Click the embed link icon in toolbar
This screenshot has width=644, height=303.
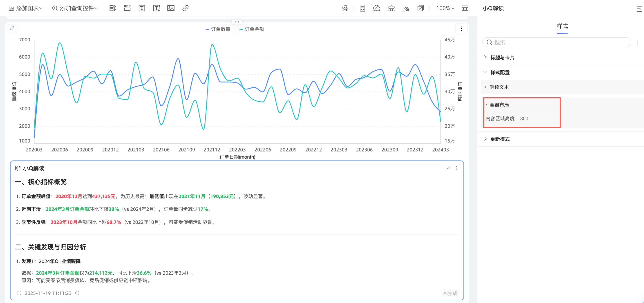[x=185, y=8]
